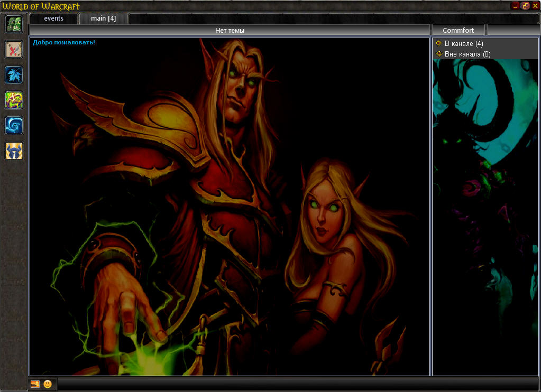Viewport: 541px width, 392px height.
Task: Click the orange picture icon below chat
Action: tap(35, 384)
